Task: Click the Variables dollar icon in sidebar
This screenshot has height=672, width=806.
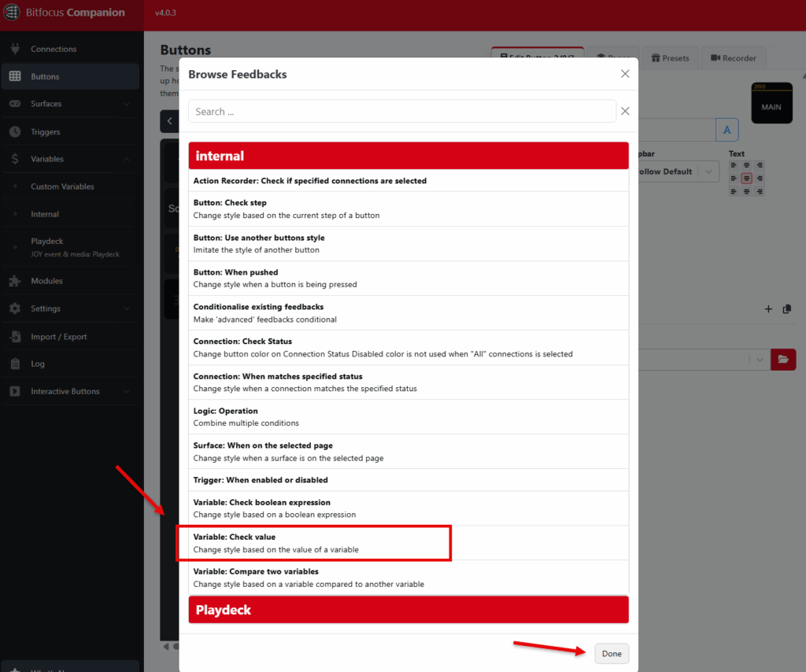Action: coord(13,160)
